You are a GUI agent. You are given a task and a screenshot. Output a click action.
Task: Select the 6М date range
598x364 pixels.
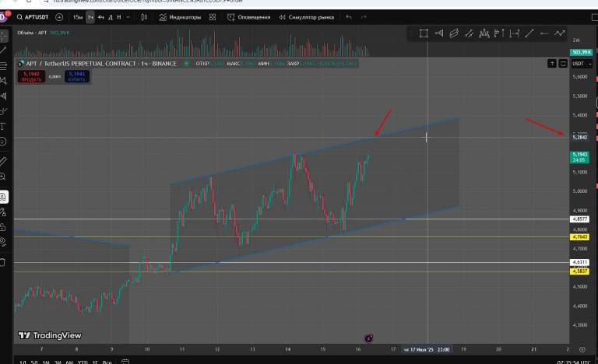coord(69,362)
